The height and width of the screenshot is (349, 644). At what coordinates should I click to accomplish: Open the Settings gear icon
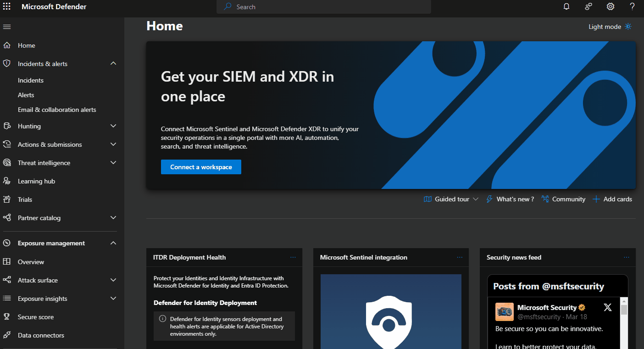[x=610, y=6]
